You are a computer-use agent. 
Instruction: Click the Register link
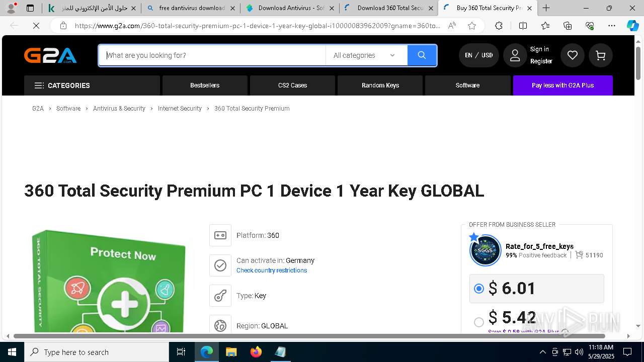click(x=541, y=61)
